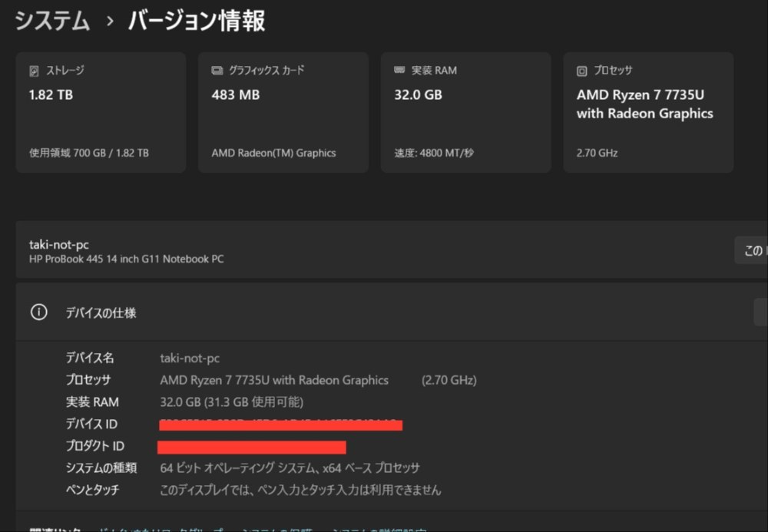
Task: Go back to システム via breadcrumb
Action: click(x=52, y=21)
